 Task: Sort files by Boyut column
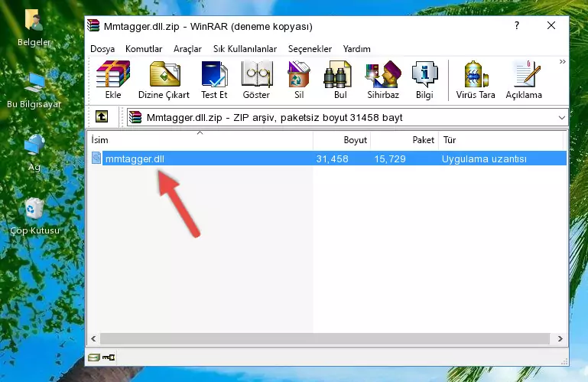coord(342,140)
